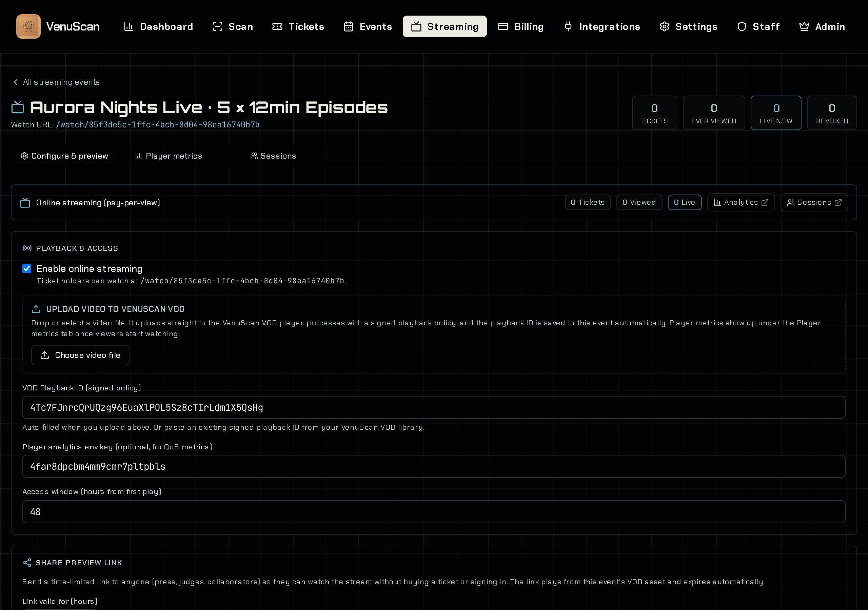868x610 pixels.
Task: Click the back chevron beside All streaming events
Action: click(16, 82)
